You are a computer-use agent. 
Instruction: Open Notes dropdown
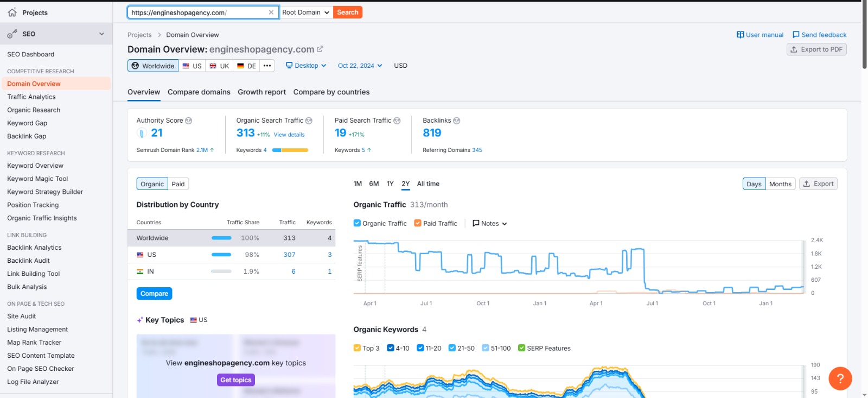click(489, 223)
